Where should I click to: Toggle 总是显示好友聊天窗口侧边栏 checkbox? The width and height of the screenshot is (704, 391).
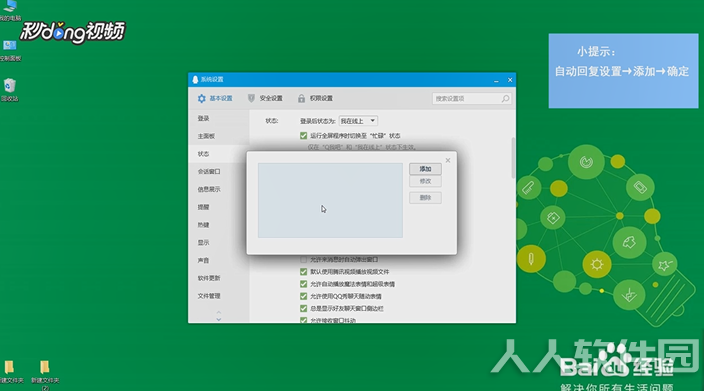(304, 308)
